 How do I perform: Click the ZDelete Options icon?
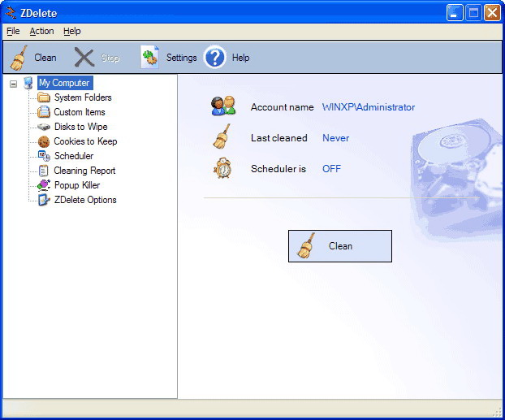pos(44,200)
